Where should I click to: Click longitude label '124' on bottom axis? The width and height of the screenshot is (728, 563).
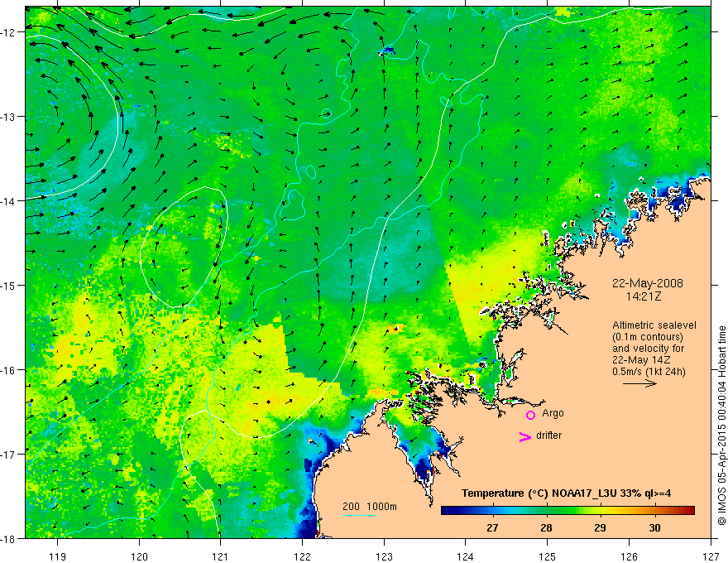(x=466, y=556)
